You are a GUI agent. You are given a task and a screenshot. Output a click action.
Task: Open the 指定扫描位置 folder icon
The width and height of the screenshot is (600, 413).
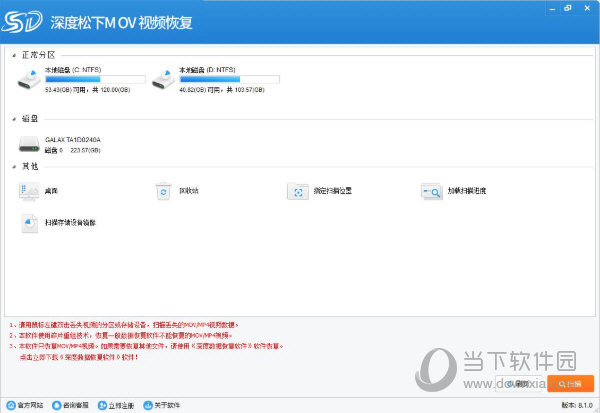click(298, 191)
